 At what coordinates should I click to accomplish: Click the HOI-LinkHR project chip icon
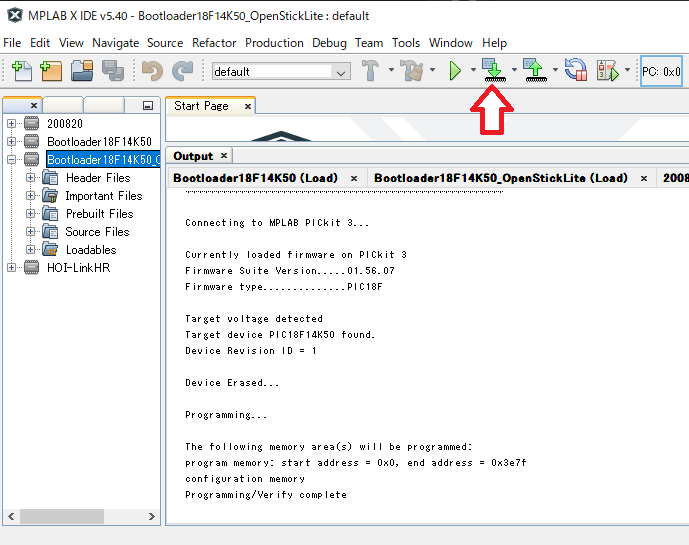[32, 268]
